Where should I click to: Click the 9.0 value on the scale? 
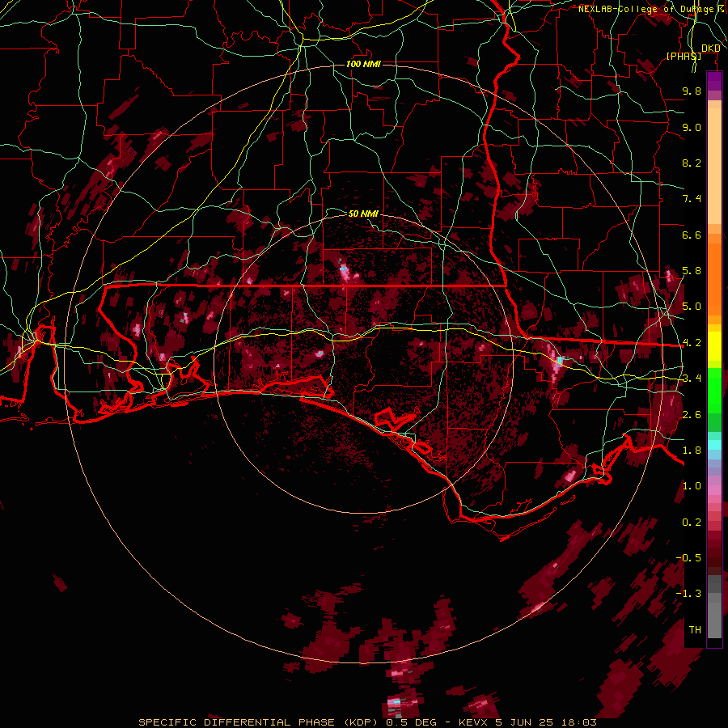click(692, 127)
